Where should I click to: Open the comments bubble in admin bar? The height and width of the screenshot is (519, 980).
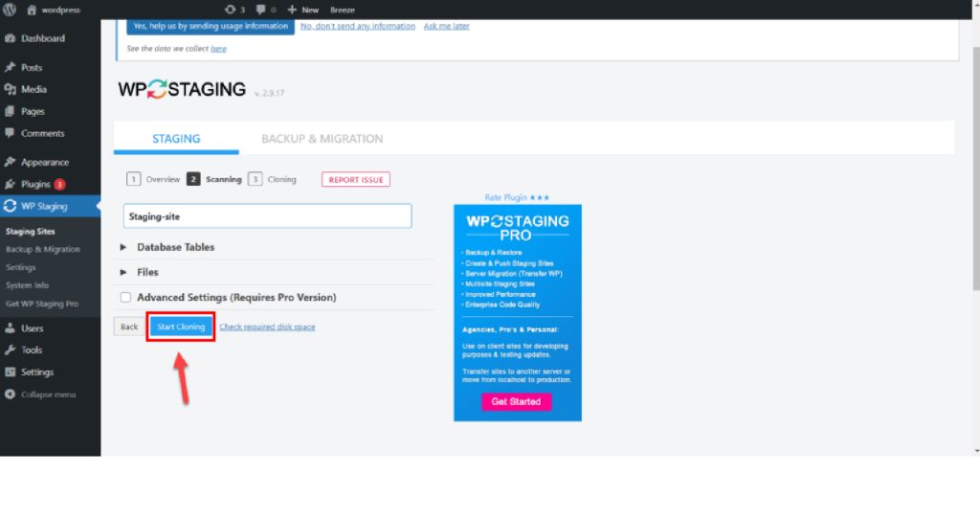click(260, 10)
